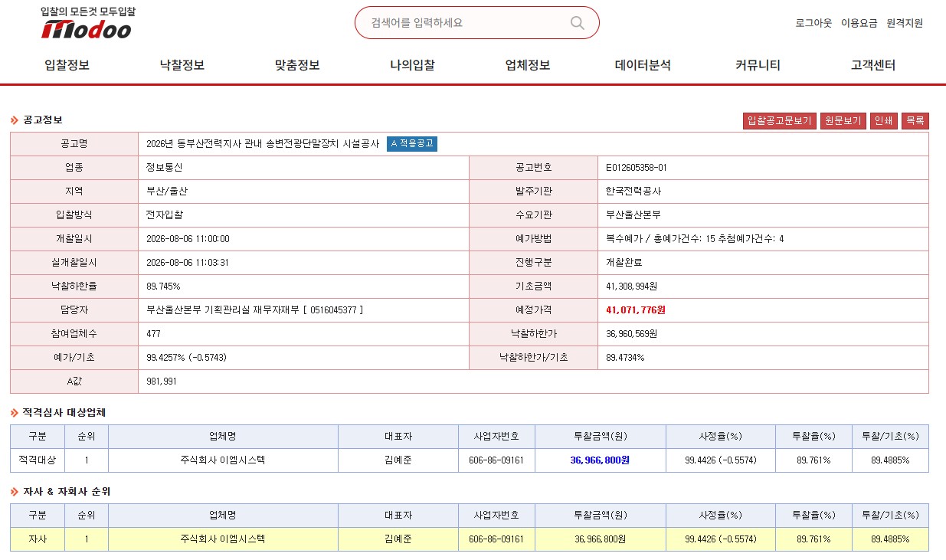Click the 전자입찰 bidding method value
This screenshot has height=560, width=946.
165,215
